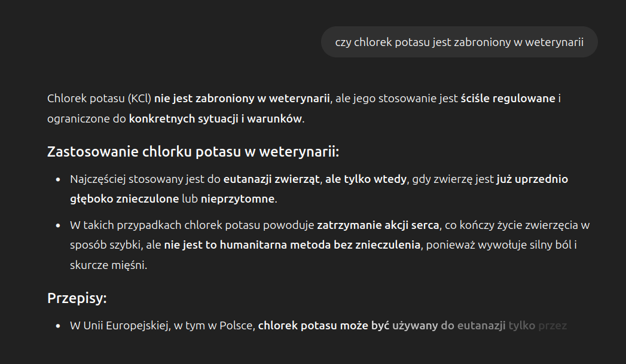Click the bullet before "W Unii Europejskiej"
This screenshot has height=364, width=626.
click(x=58, y=326)
